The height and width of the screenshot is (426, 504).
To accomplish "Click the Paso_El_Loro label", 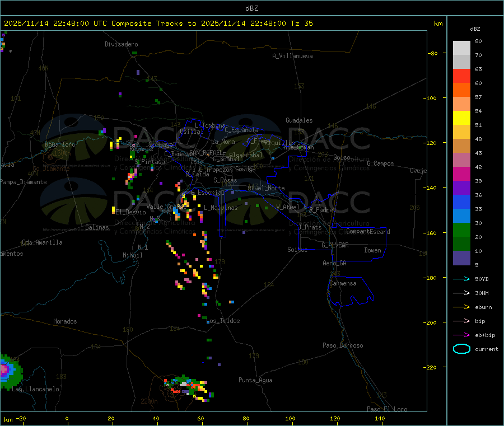I will (x=387, y=409).
